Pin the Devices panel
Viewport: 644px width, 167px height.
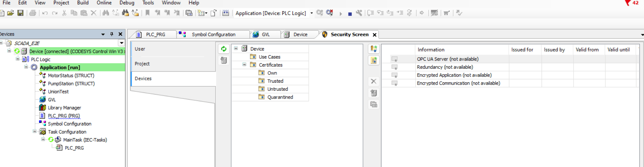click(x=112, y=34)
